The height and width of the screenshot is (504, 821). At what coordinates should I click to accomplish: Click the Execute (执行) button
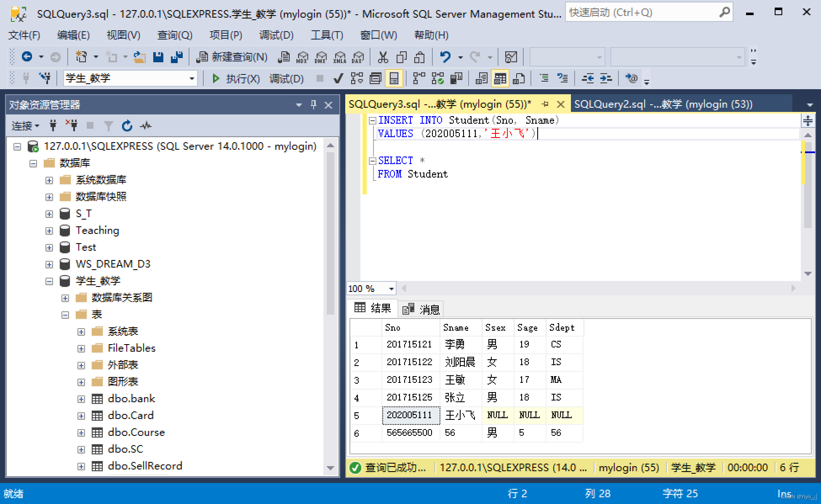point(236,79)
